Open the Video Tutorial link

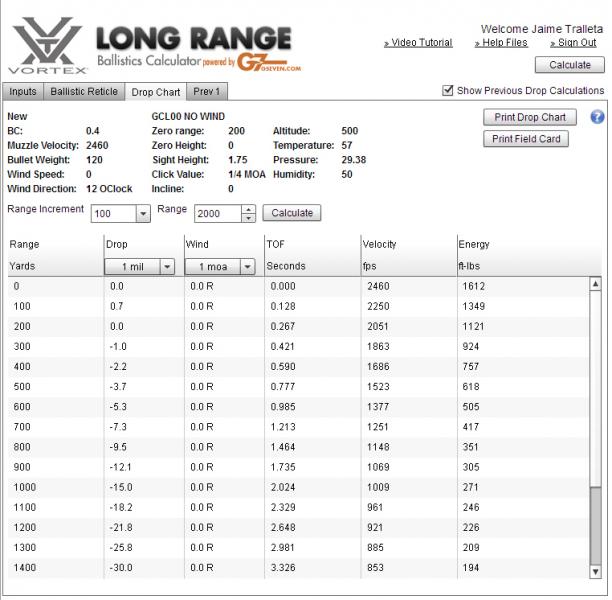pyautogui.click(x=418, y=43)
